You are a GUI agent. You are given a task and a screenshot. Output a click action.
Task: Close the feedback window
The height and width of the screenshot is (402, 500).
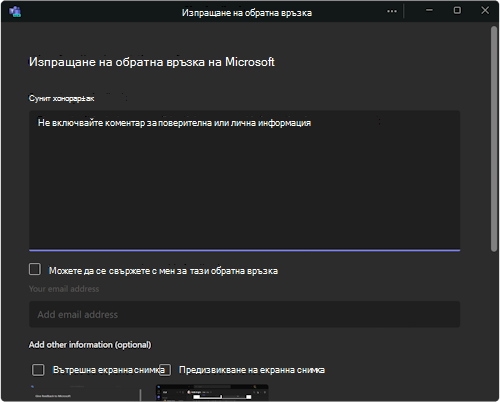485,11
